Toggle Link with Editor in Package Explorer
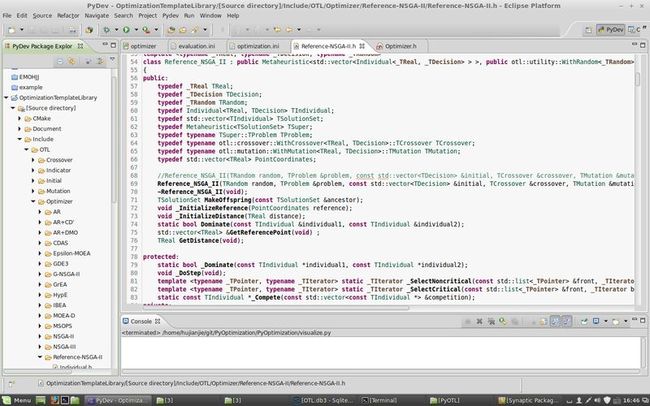The width and height of the screenshot is (650, 406). (72, 61)
